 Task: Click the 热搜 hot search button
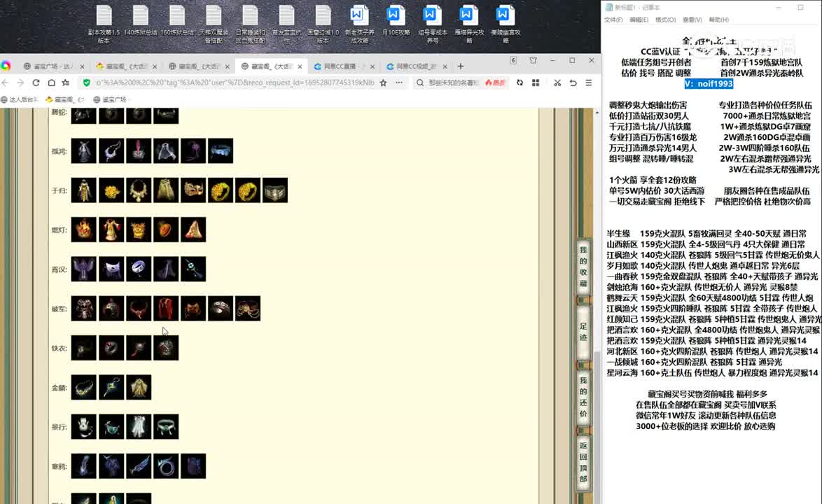click(496, 83)
